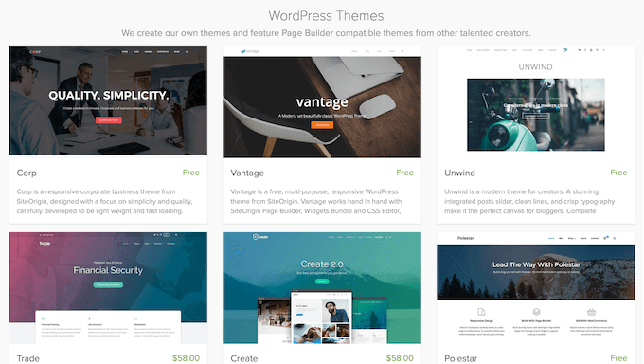Click the Free price label for Unwind
Image resolution: width=644 pixels, height=364 pixels.
coord(618,173)
